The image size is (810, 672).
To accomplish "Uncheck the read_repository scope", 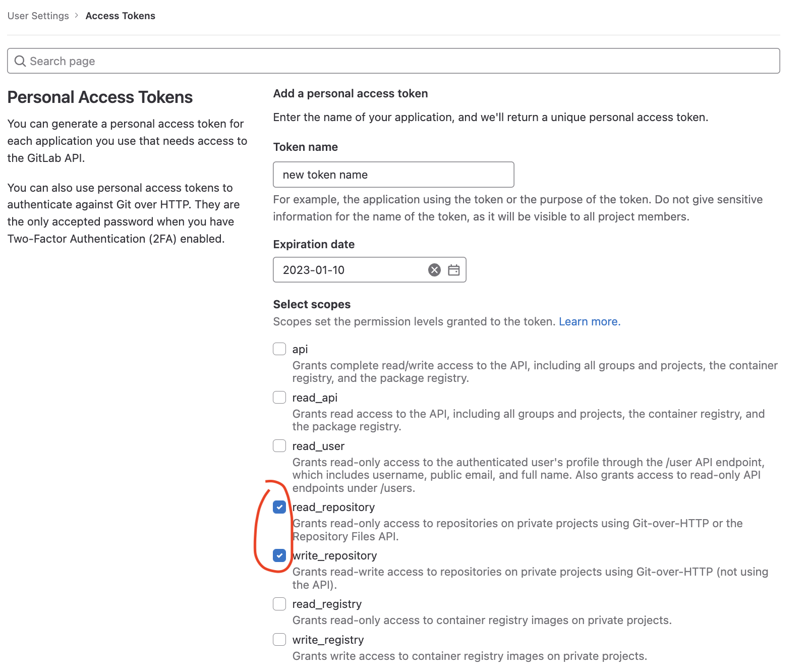I will tap(279, 507).
